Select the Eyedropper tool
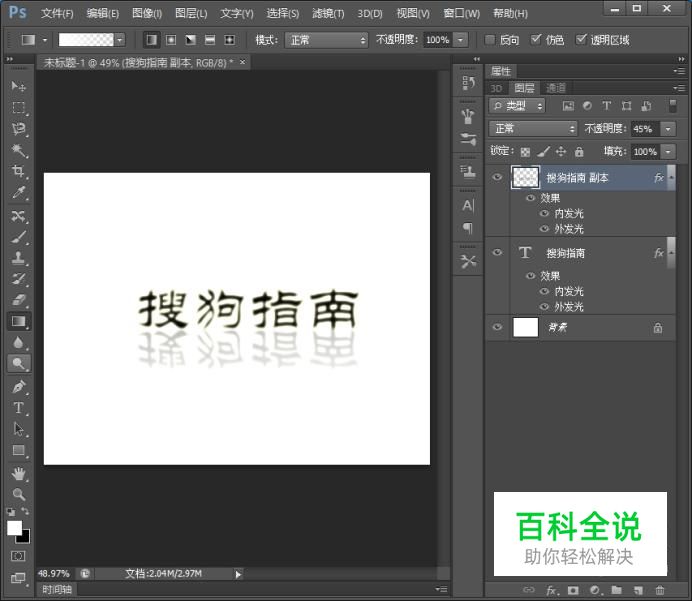Image resolution: width=692 pixels, height=601 pixels. coord(18,192)
